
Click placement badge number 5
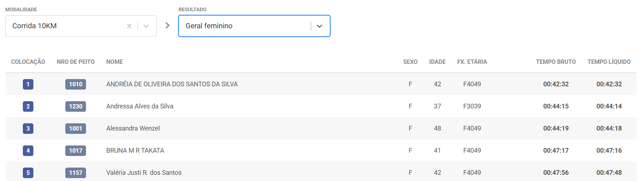click(28, 173)
